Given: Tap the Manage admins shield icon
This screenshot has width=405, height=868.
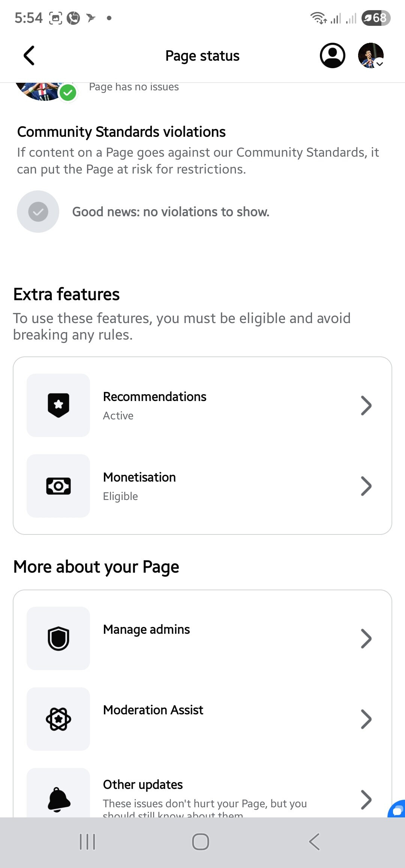Looking at the screenshot, I should click(x=58, y=638).
